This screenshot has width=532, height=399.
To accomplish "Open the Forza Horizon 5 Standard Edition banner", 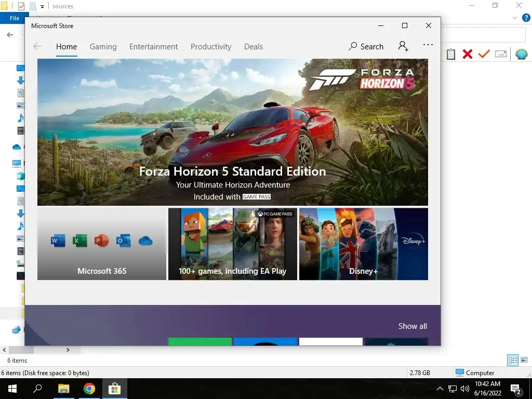I will pyautogui.click(x=232, y=132).
